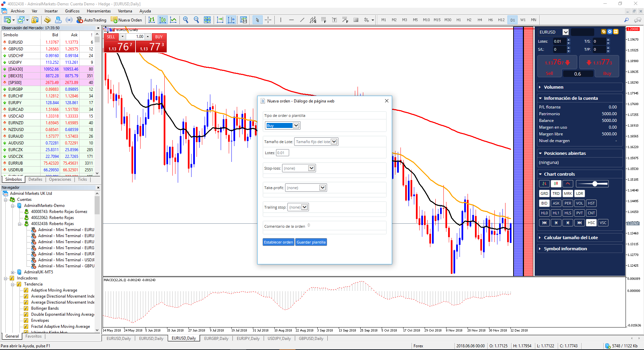Click the Establecer orden button
The height and width of the screenshot is (350, 644).
[278, 242]
